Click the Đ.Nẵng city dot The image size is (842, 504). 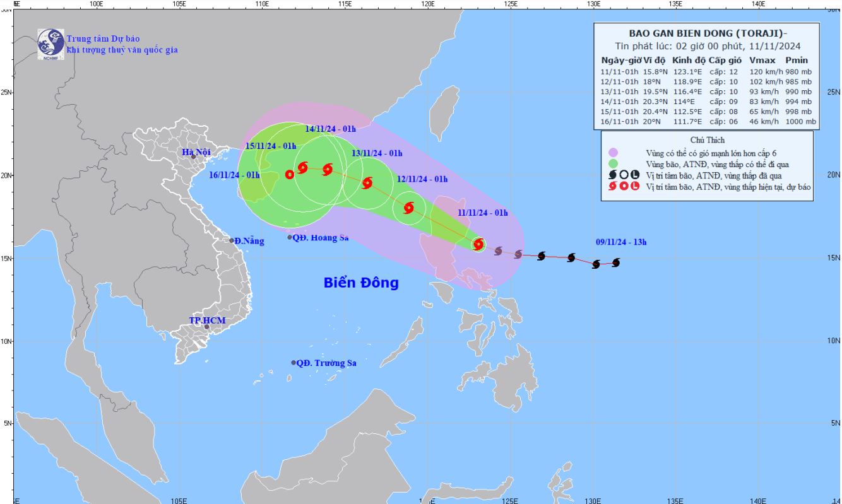coord(232,240)
